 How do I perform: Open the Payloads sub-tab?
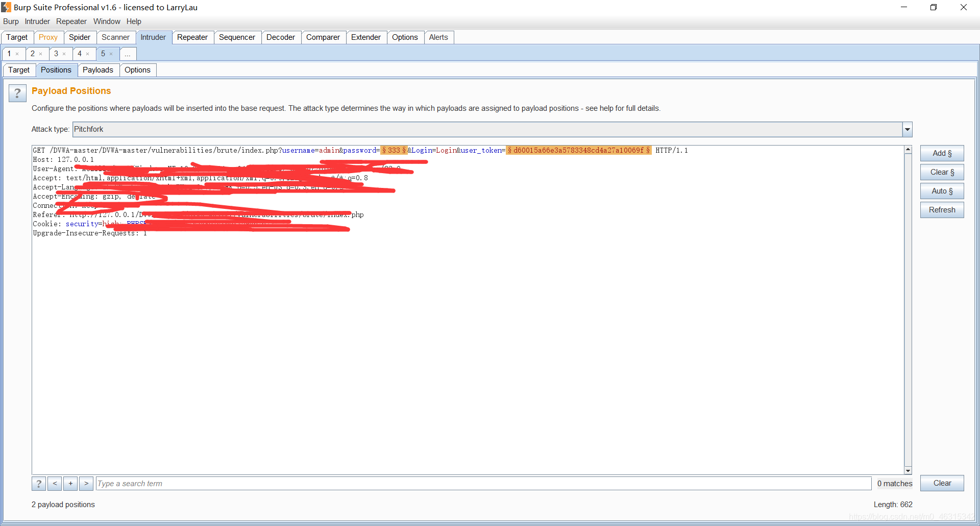coord(98,70)
